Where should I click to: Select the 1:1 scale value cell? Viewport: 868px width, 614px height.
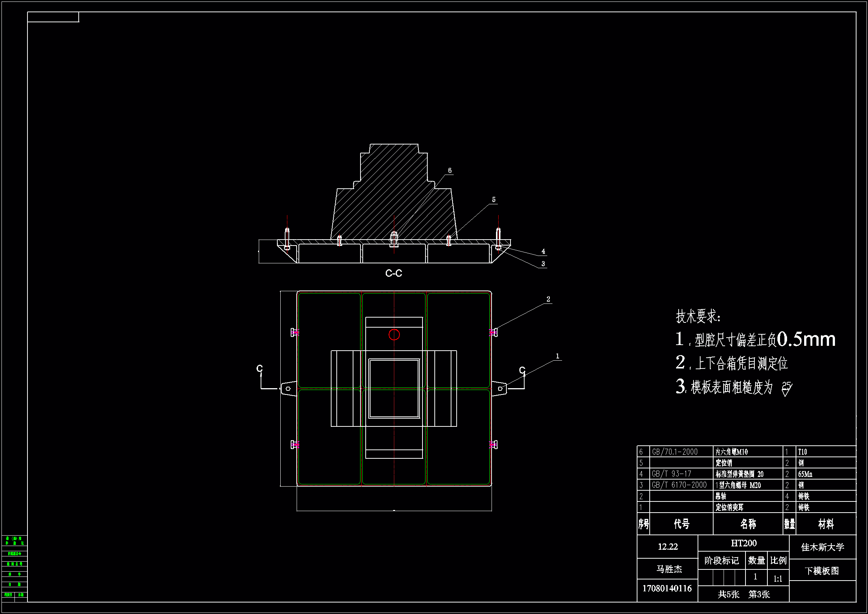[778, 579]
